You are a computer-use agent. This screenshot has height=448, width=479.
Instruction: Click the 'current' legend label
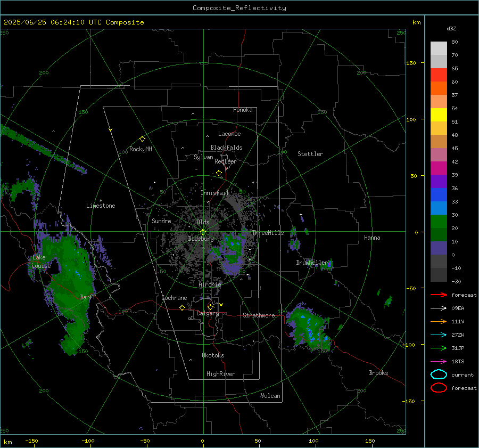point(463,374)
